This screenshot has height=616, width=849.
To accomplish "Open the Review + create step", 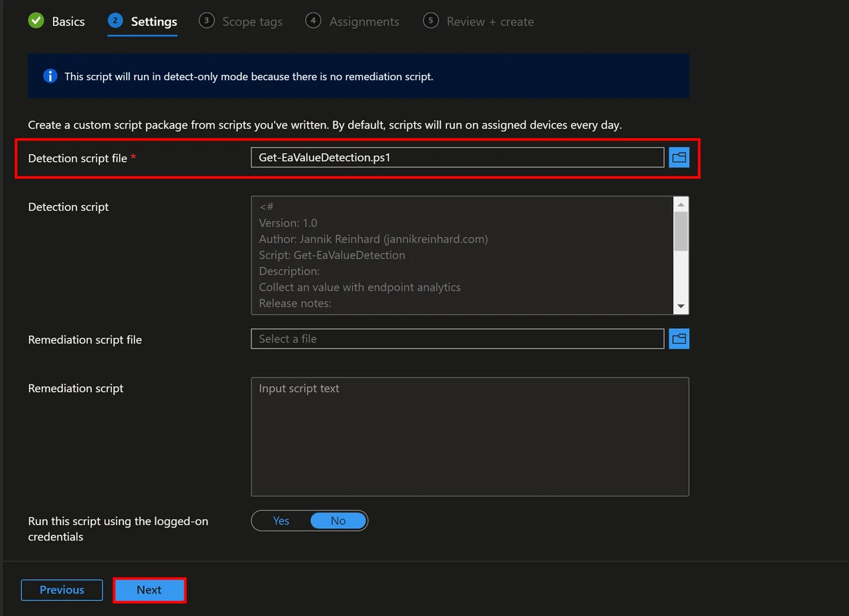I will [478, 21].
